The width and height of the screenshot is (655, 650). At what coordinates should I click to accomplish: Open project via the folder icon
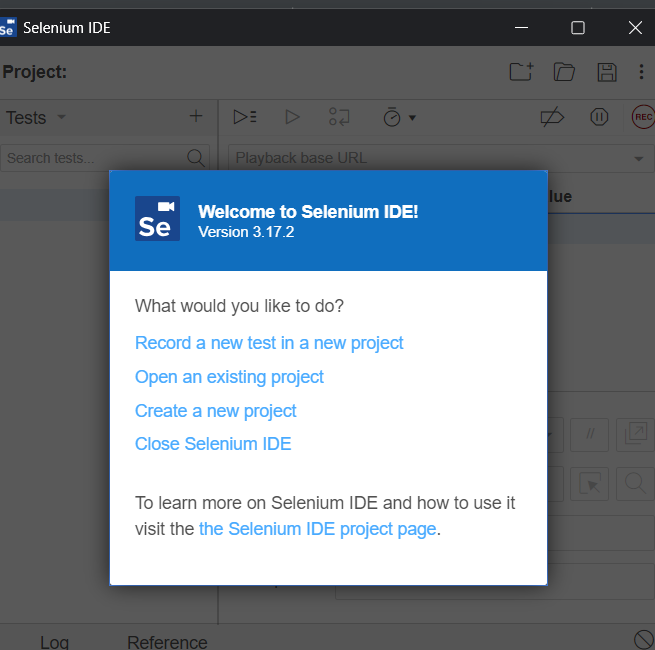564,72
